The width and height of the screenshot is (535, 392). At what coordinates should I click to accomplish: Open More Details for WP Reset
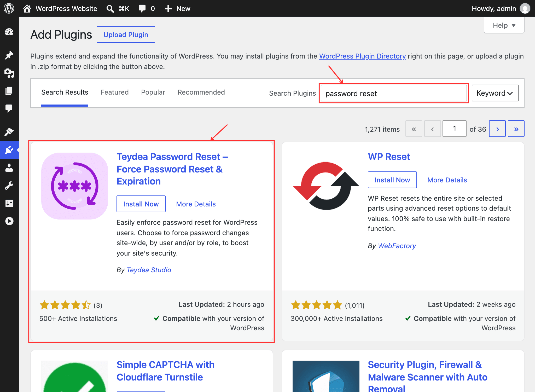pyautogui.click(x=447, y=180)
